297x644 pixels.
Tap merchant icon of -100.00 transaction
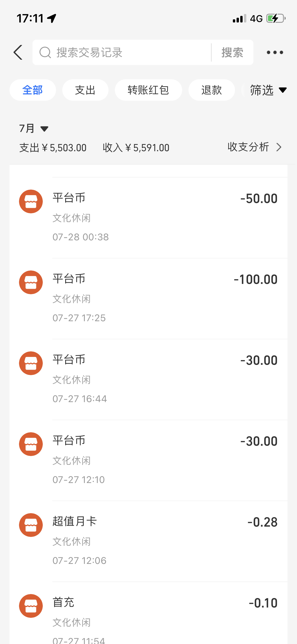pyautogui.click(x=31, y=282)
